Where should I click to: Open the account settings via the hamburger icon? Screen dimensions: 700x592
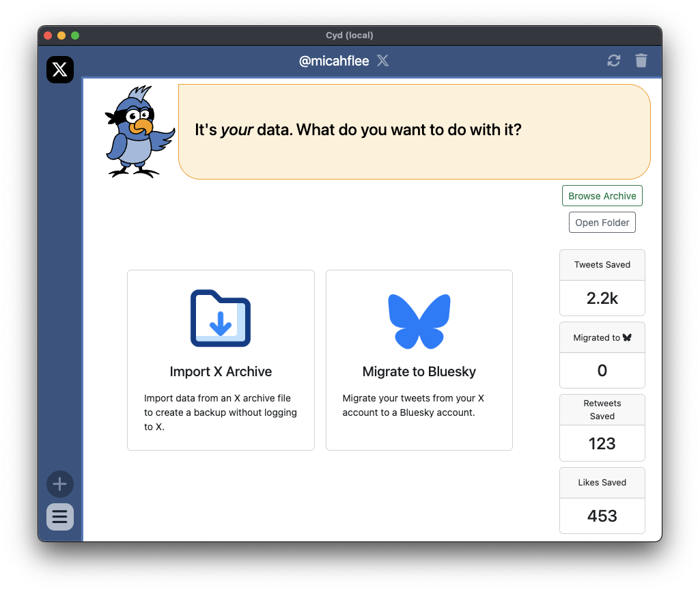tap(59, 517)
